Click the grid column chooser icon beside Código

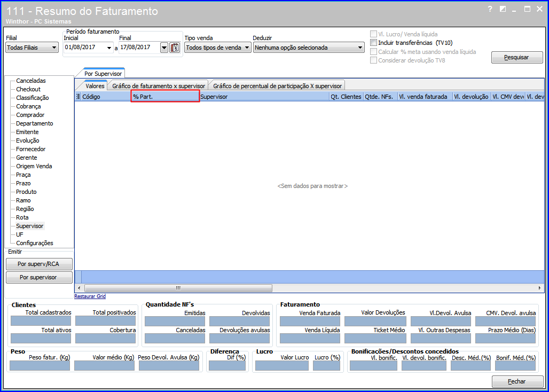tap(78, 97)
